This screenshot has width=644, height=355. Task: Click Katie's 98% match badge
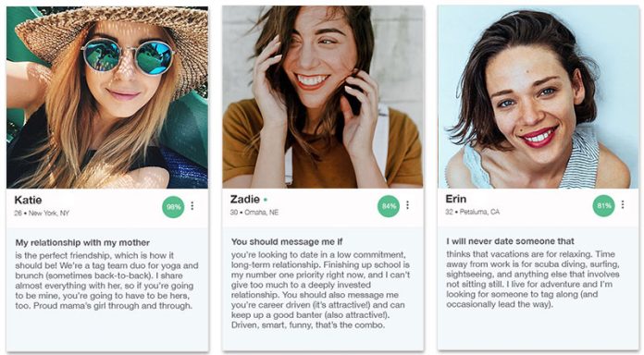coord(173,207)
